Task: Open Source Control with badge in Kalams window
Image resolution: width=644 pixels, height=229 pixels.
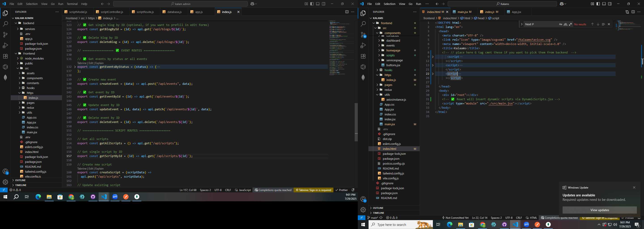Action: pyautogui.click(x=363, y=35)
